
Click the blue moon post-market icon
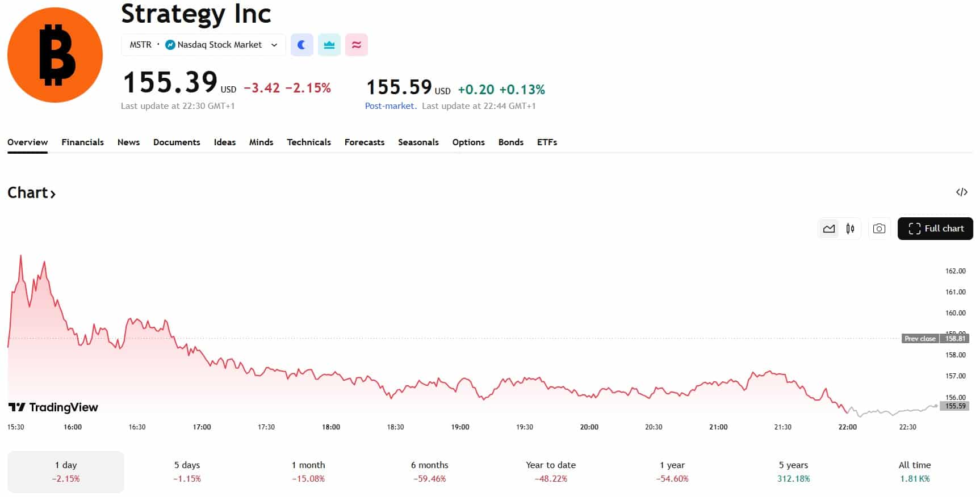302,45
